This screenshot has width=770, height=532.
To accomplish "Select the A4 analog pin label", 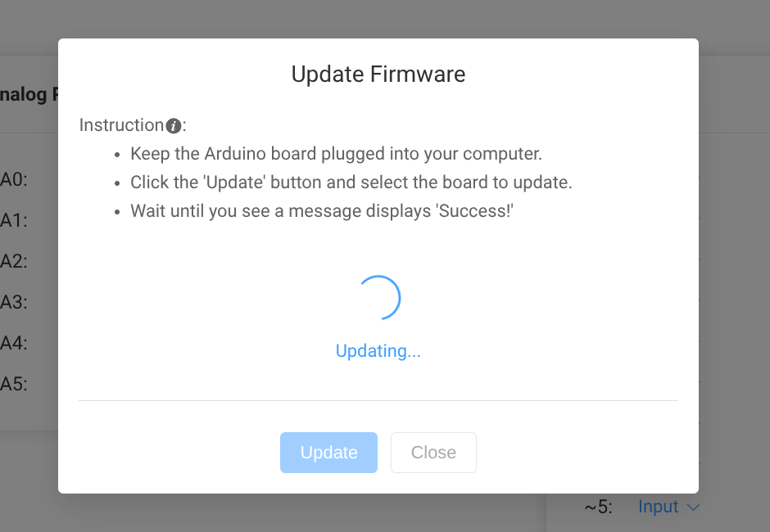I will point(14,343).
